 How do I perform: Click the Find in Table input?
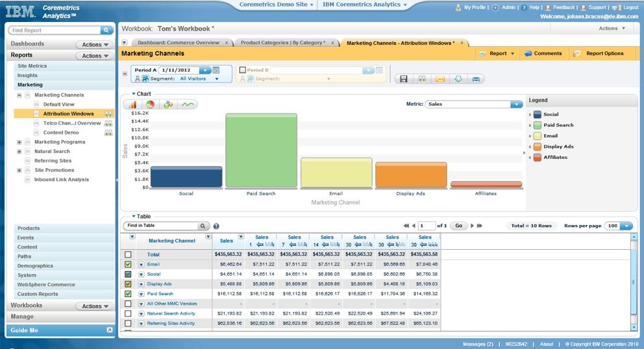(162, 226)
